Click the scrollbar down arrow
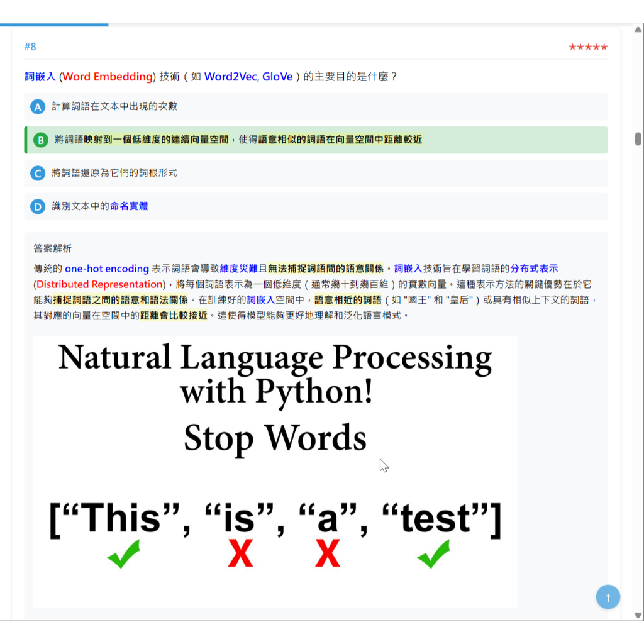Image resolution: width=644 pixels, height=644 pixels. pos(638,615)
